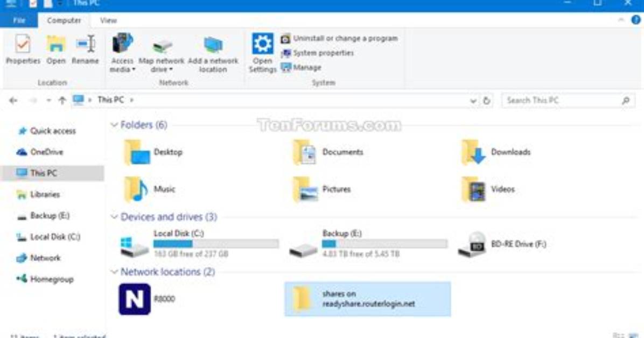This screenshot has height=338, width=644.
Task: Go back with the back arrow
Action: [x=13, y=100]
